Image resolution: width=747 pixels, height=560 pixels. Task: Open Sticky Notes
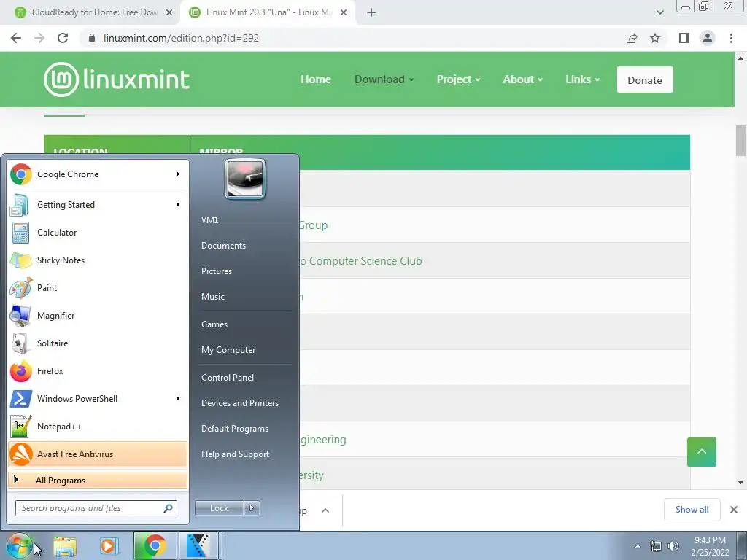click(x=98, y=260)
